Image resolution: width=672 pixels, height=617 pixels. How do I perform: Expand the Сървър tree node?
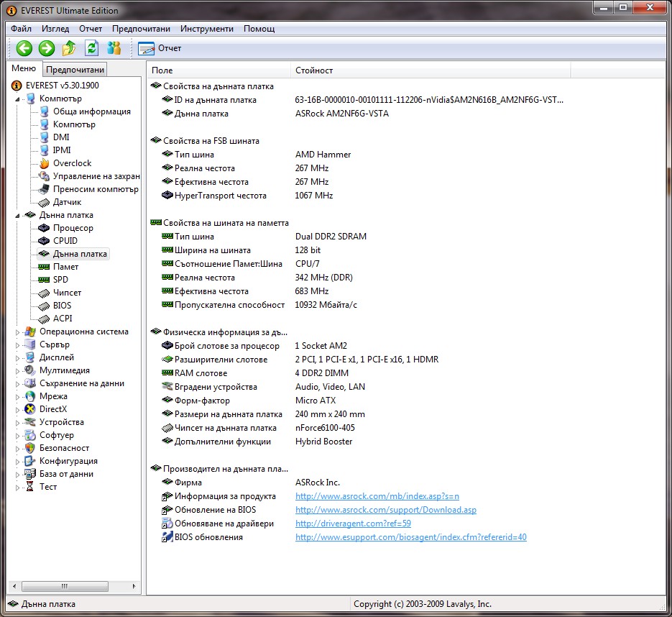[17, 345]
